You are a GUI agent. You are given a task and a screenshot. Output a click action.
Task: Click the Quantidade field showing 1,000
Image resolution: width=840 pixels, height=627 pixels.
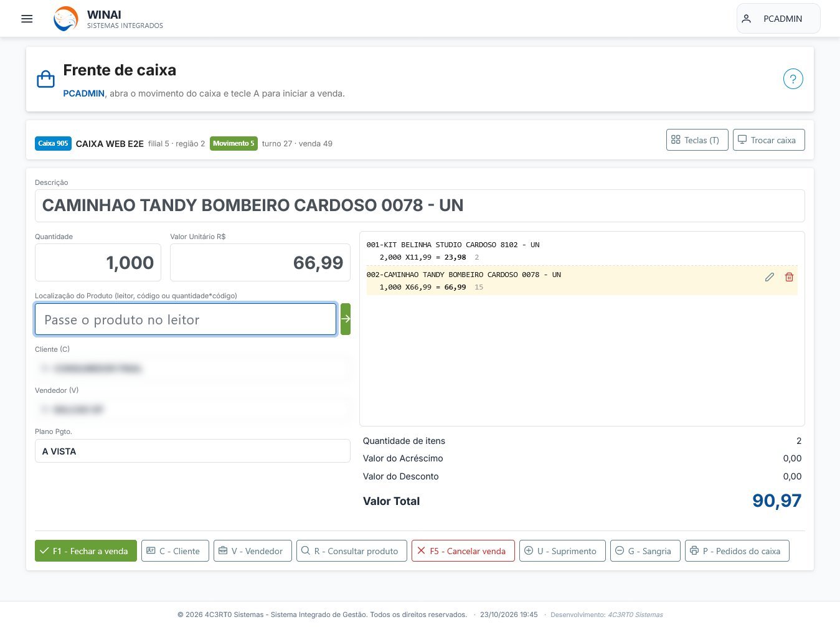click(x=98, y=263)
